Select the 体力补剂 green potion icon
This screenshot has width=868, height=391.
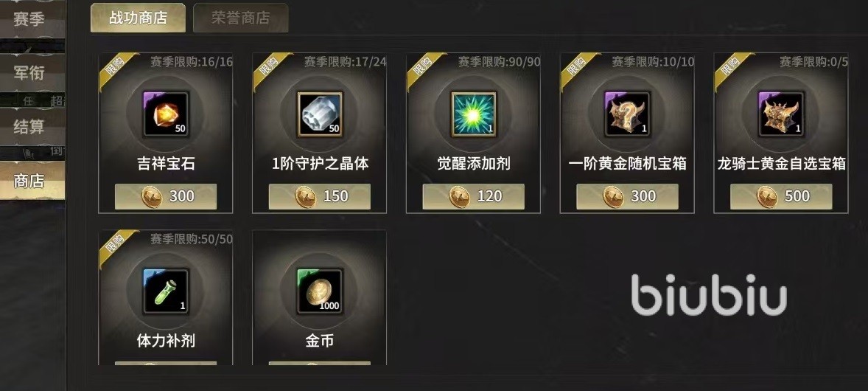click(x=166, y=291)
